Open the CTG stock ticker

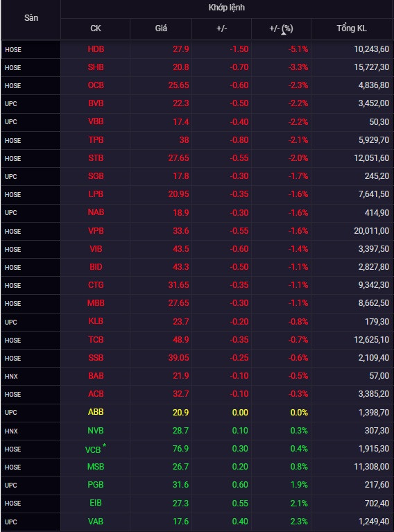click(x=96, y=285)
